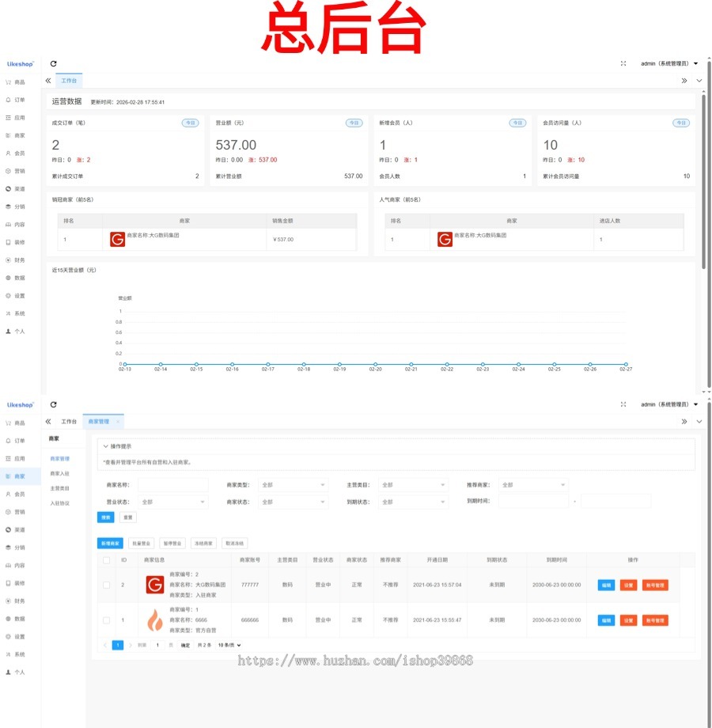Open 财务 in the top panel sidebar
Image resolution: width=712 pixels, height=728 pixels.
pos(16,260)
